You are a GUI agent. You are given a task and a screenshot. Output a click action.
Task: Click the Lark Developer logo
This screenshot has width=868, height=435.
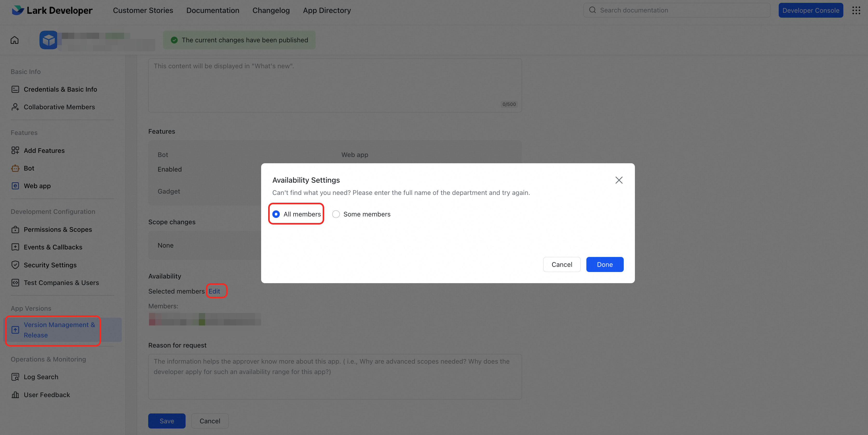tap(52, 10)
